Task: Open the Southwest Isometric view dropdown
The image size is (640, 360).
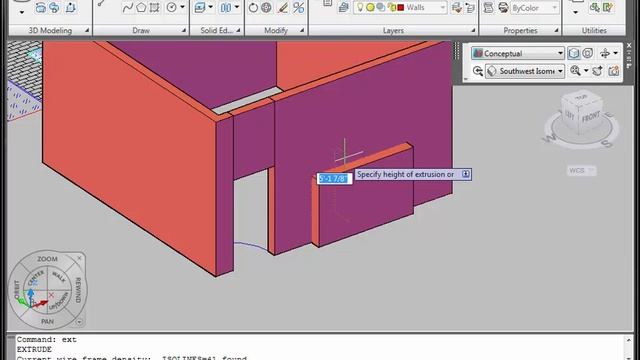Action: coord(560,71)
